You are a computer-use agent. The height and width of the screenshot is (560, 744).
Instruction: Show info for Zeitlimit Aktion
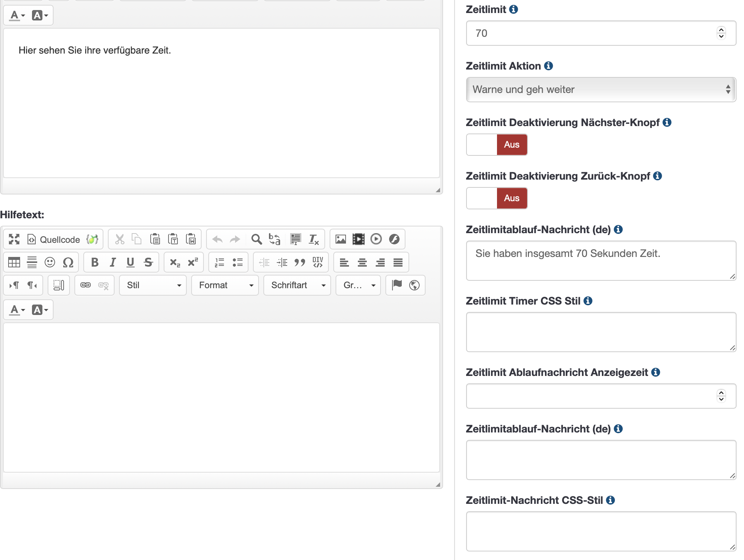click(x=548, y=66)
